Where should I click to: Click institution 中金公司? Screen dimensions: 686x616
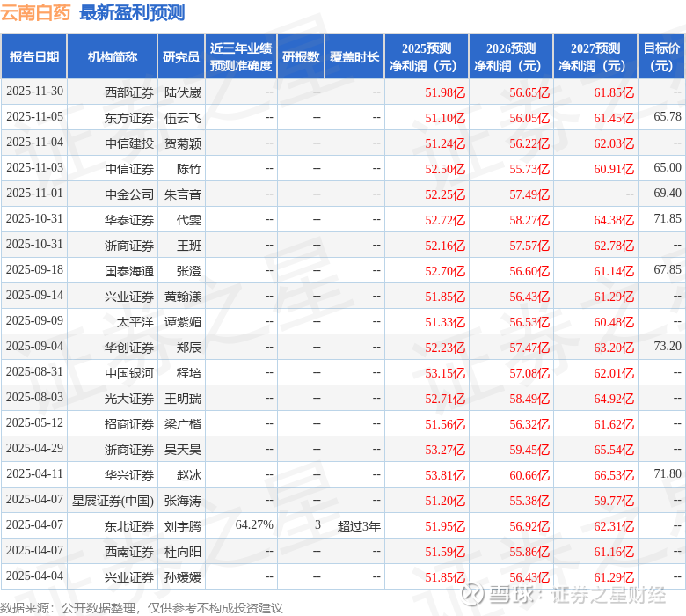point(129,194)
